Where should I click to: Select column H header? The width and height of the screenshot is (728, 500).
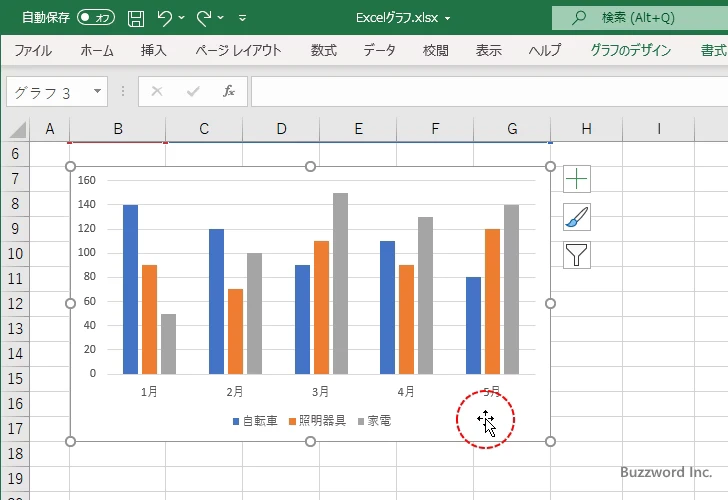point(586,129)
